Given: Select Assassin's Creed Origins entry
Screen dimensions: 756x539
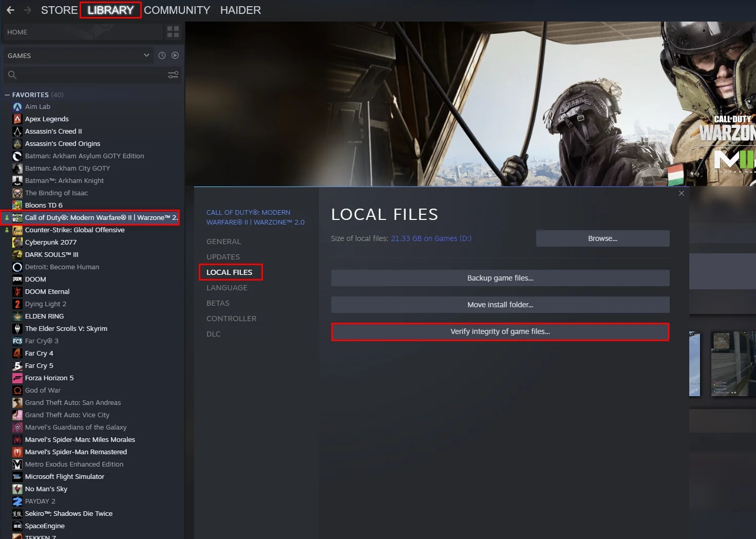Looking at the screenshot, I should pyautogui.click(x=63, y=144).
